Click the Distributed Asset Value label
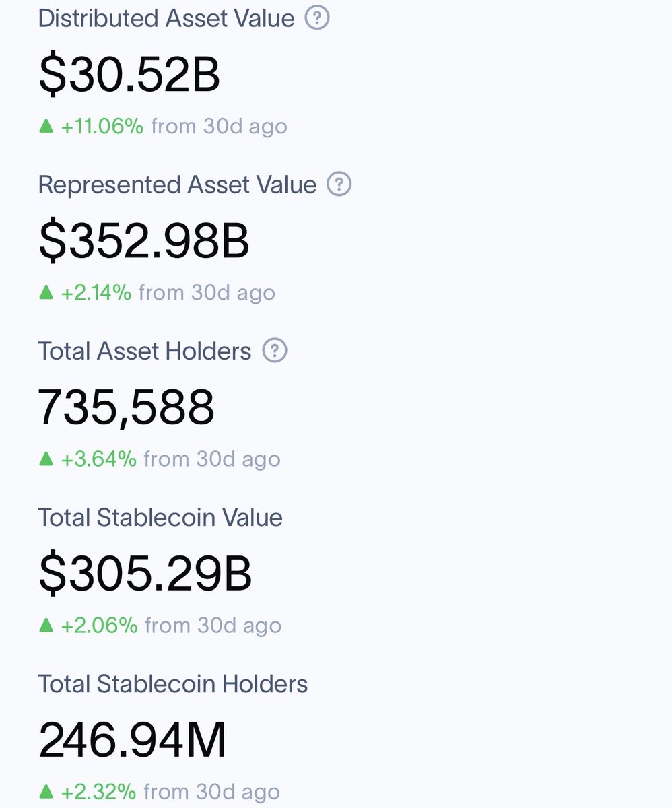 point(166,18)
